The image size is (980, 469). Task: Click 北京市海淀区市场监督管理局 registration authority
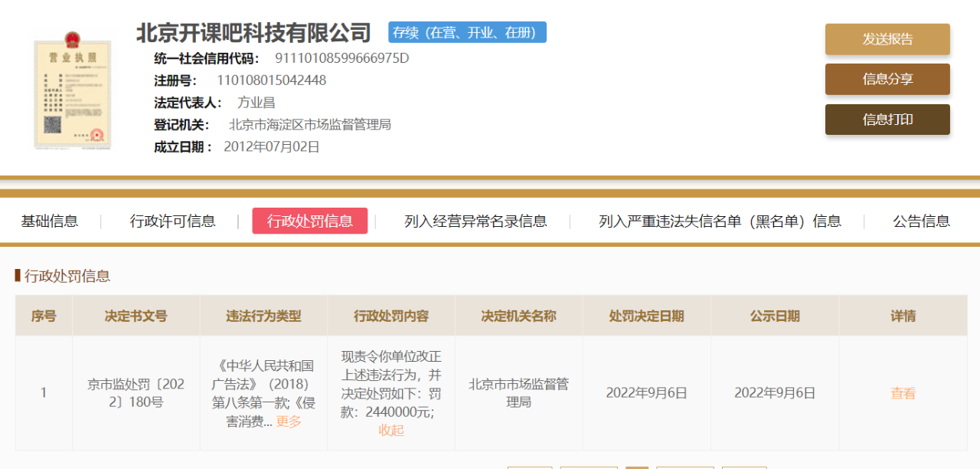310,124
